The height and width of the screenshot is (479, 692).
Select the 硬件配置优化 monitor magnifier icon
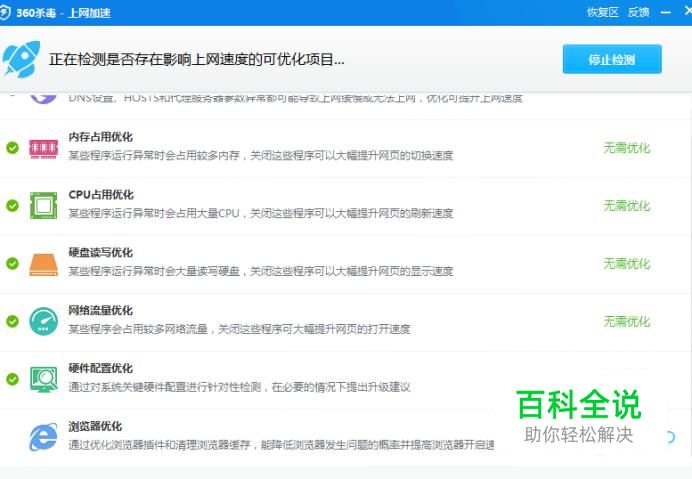tap(43, 379)
